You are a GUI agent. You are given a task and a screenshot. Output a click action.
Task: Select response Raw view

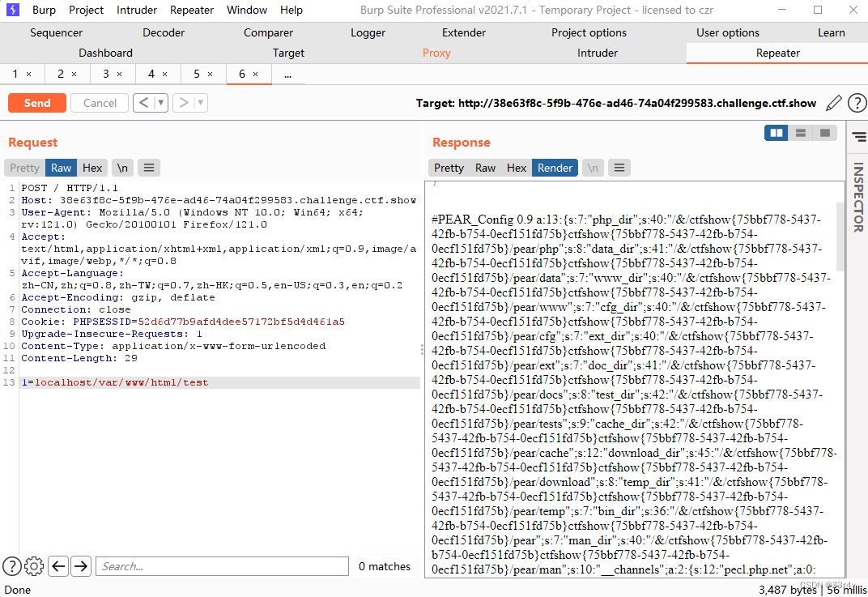pyautogui.click(x=486, y=168)
